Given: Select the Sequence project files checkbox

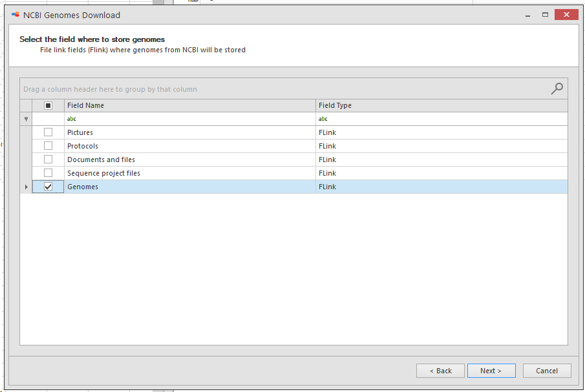Looking at the screenshot, I should [x=48, y=173].
